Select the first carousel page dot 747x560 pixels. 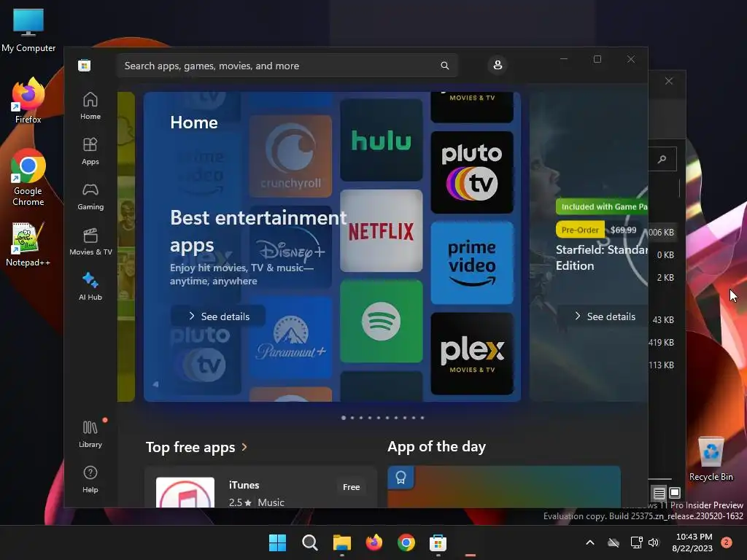(344, 418)
